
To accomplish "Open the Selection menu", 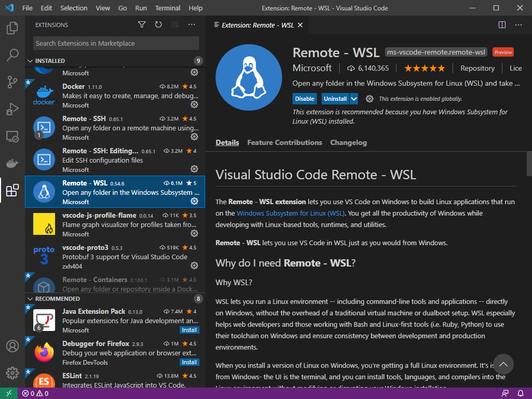I will 74,8.
